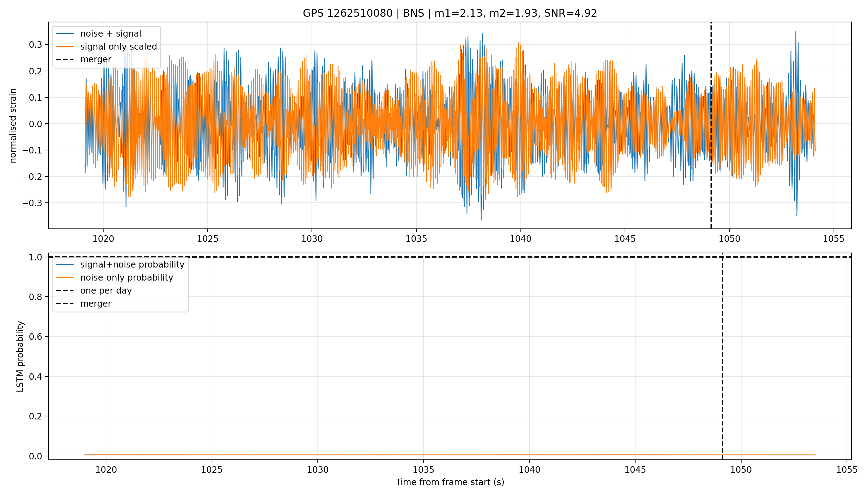Click the 'Time from frame start (s)' axis label
Image resolution: width=868 pixels, height=496 pixels.
point(450,482)
